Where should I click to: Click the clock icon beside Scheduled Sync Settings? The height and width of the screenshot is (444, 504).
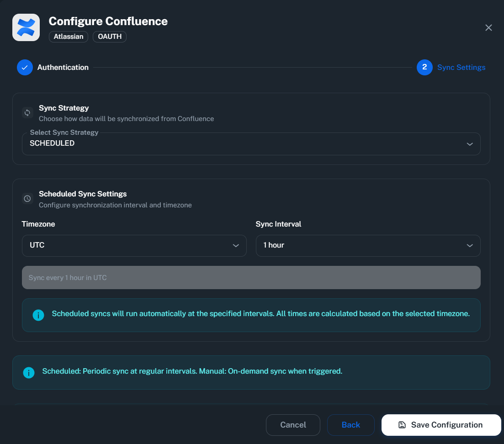pos(27,198)
